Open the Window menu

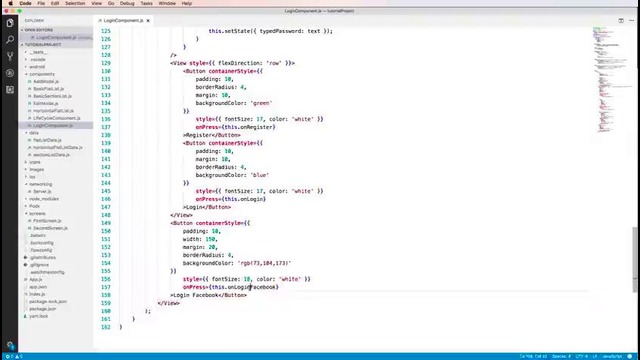(167, 3)
